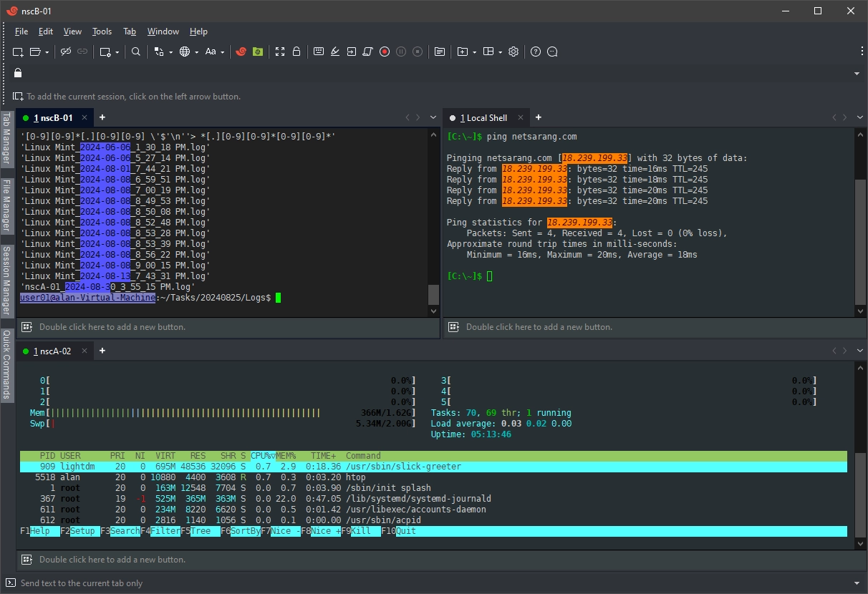This screenshot has height=594, width=868.
Task: Click the Help question mark icon
Action: [535, 52]
